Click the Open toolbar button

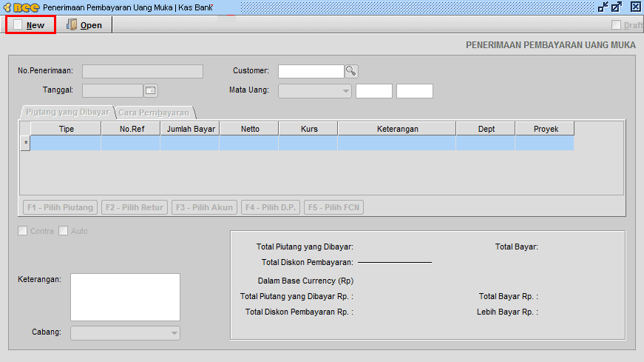click(x=84, y=25)
